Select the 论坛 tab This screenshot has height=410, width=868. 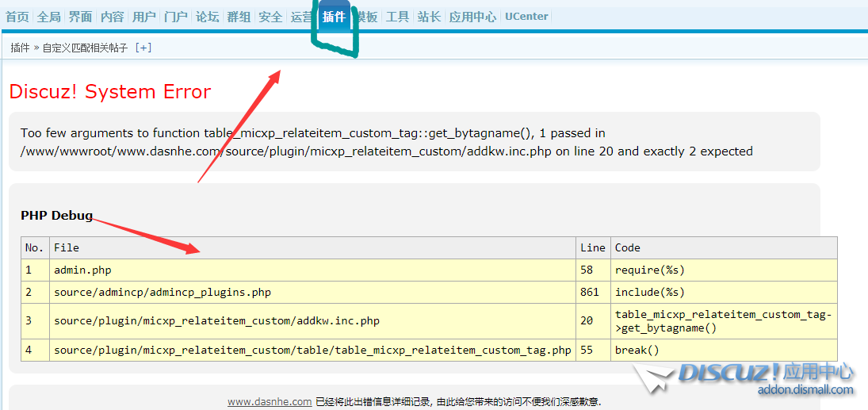pyautogui.click(x=207, y=17)
